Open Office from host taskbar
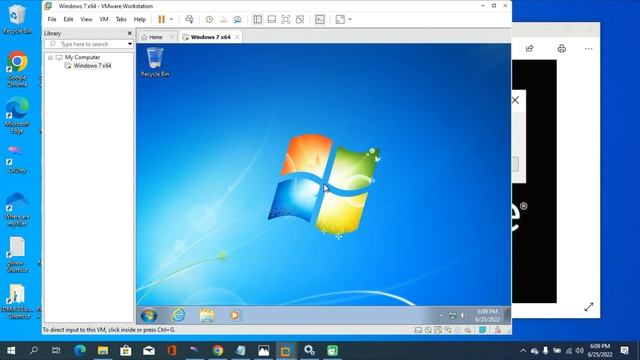Screen dimensions: 640x360 (x=172, y=350)
